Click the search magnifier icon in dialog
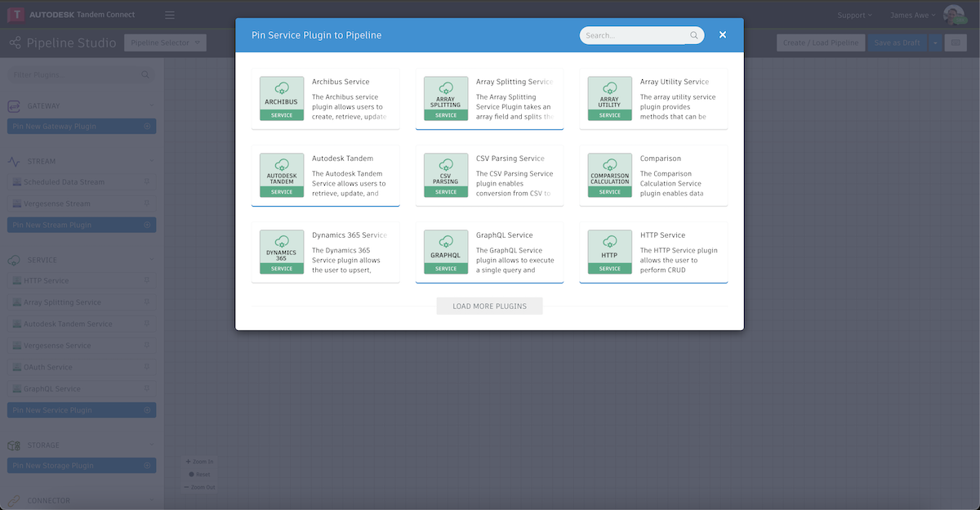 coord(694,35)
